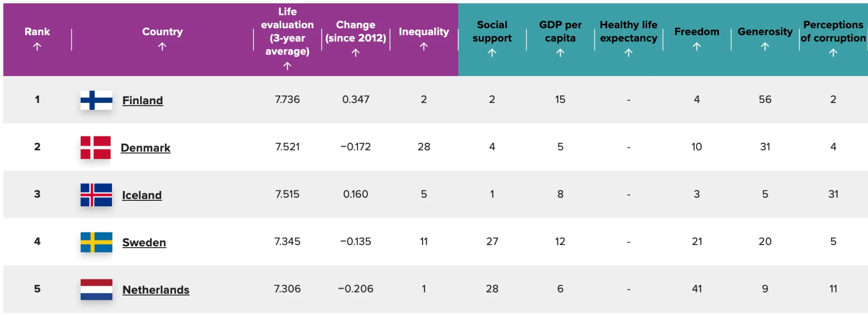Screen dimensions: 868x315
Task: Open the Netherlands country link
Action: click(156, 290)
